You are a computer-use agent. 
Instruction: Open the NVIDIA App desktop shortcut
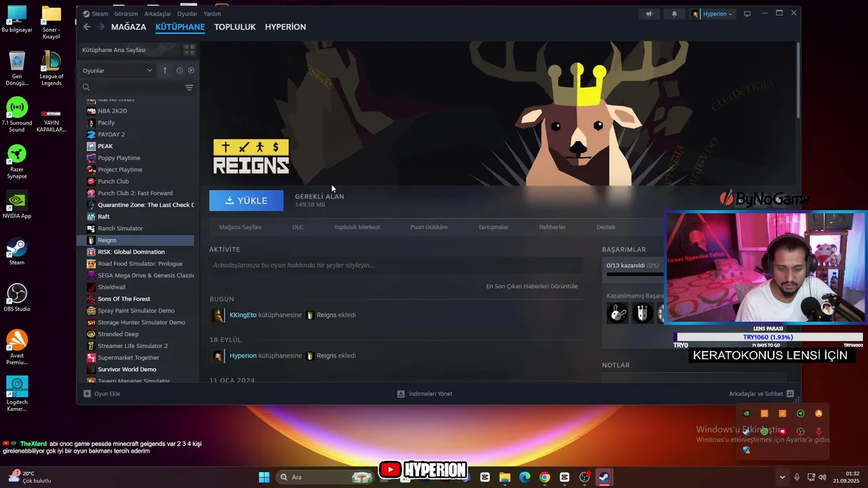click(17, 205)
